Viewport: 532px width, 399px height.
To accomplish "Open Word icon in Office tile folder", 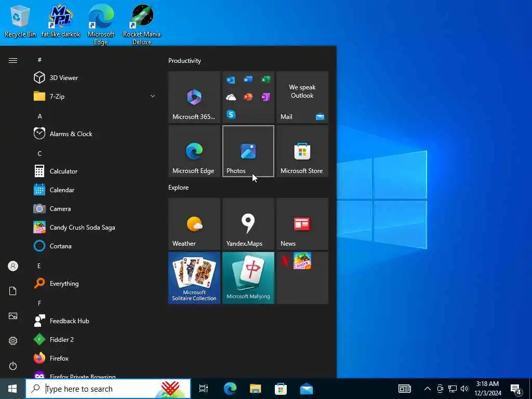I will [248, 79].
